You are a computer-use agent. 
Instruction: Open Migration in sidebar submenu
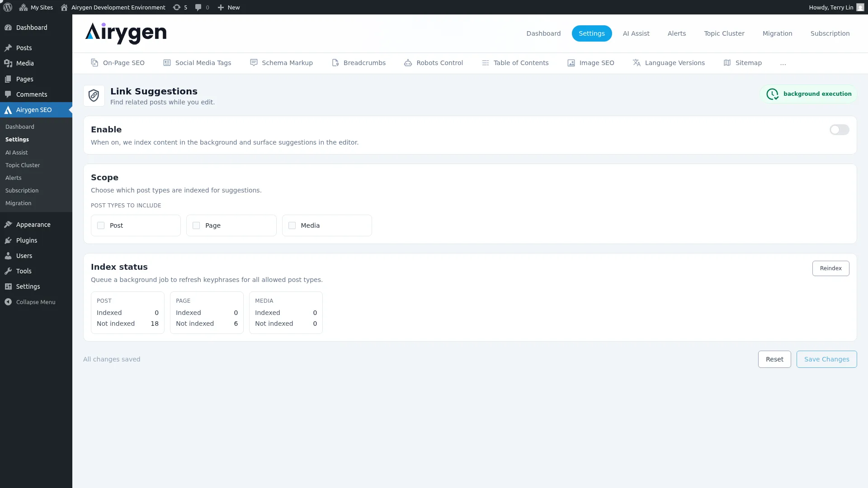(19, 203)
